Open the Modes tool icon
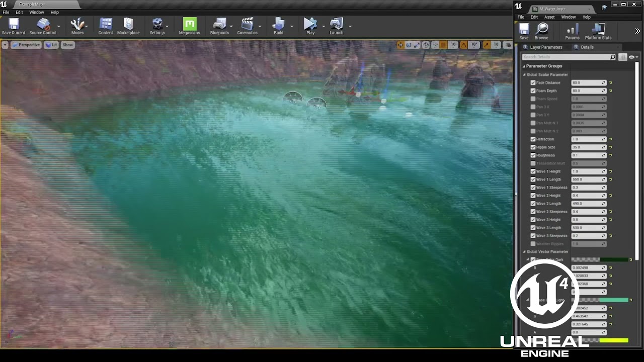The width and height of the screenshot is (644, 362). pyautogui.click(x=77, y=27)
